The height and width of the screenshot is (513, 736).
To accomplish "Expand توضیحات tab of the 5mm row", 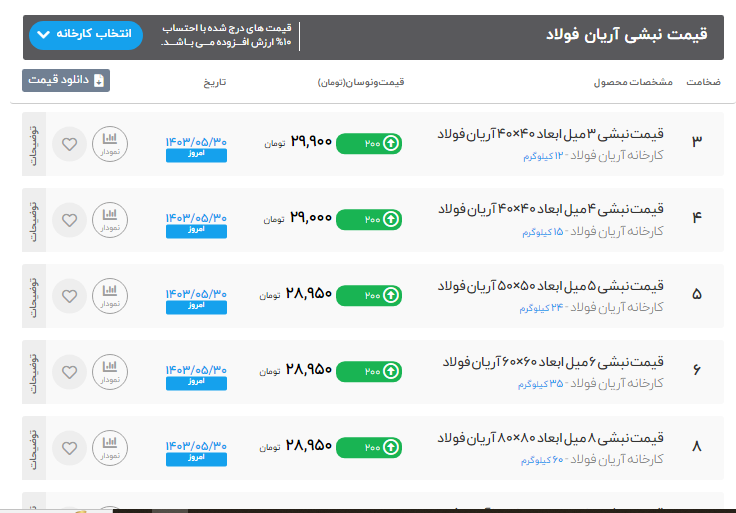I will coord(34,296).
